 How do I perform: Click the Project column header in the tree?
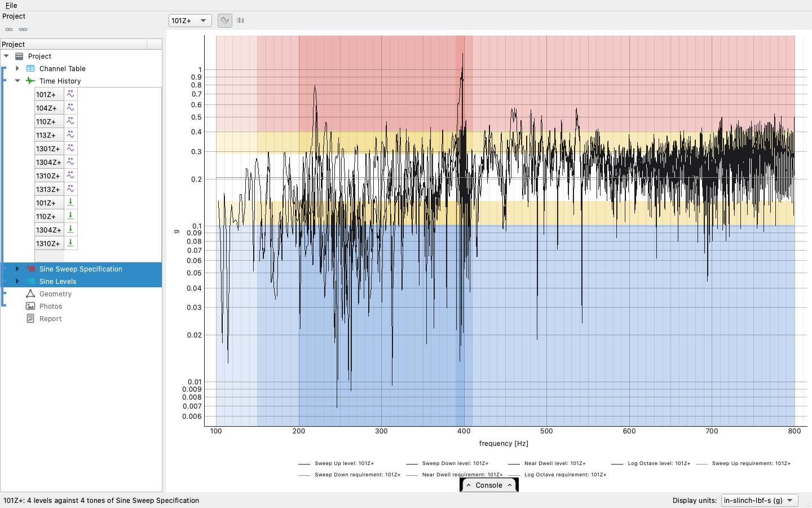73,44
